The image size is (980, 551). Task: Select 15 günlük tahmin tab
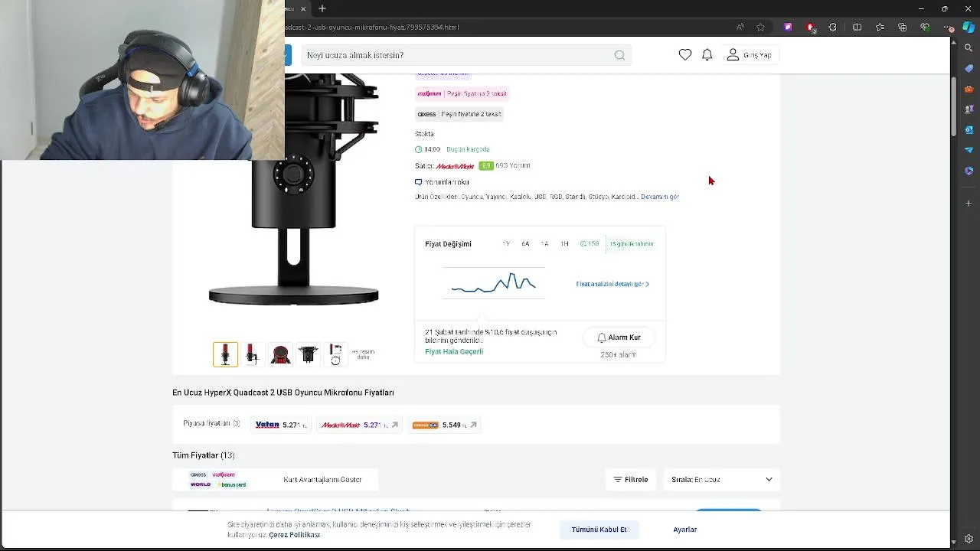pos(631,243)
